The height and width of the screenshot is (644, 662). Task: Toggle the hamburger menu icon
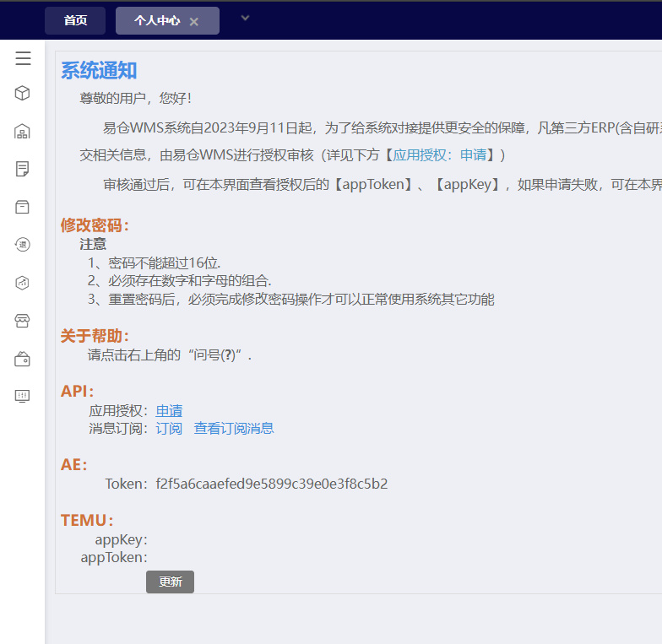(x=24, y=58)
